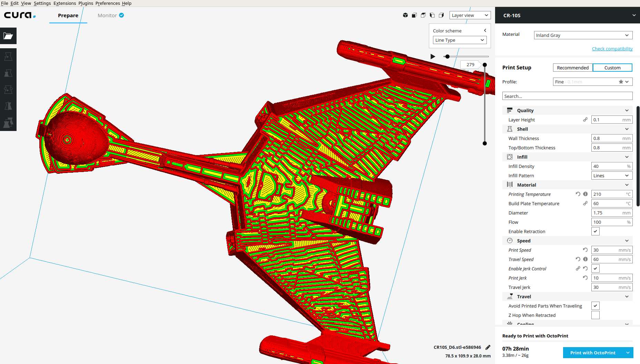Click the info icon beside Travel Speed
This screenshot has width=640, height=364.
(x=585, y=259)
